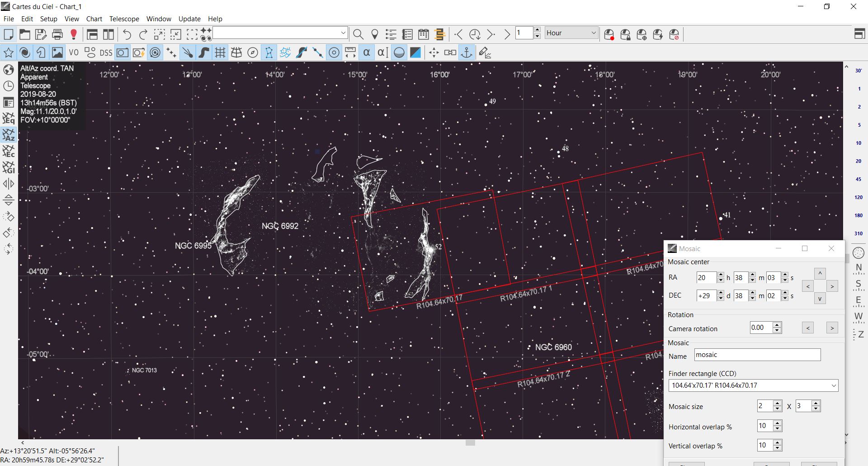Toggle deep-sky nebulae display

coord(25,53)
